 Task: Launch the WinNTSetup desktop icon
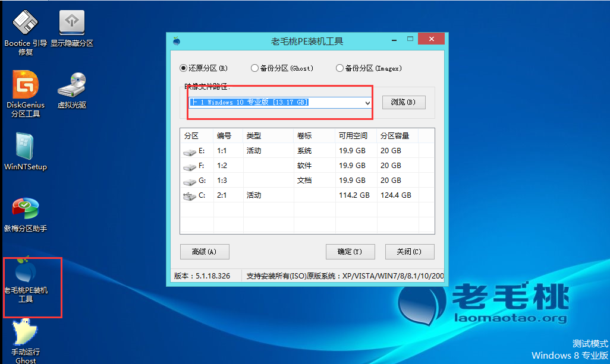coord(26,152)
